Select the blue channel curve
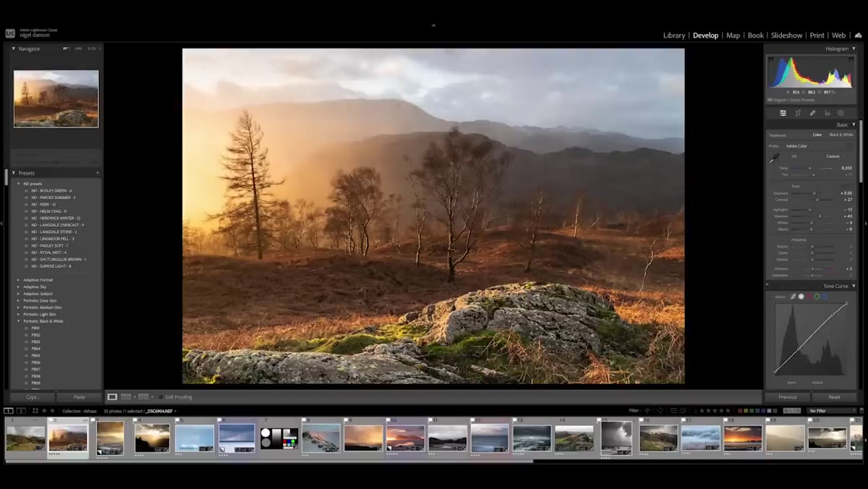Image resolution: width=868 pixels, height=489 pixels. (x=825, y=297)
